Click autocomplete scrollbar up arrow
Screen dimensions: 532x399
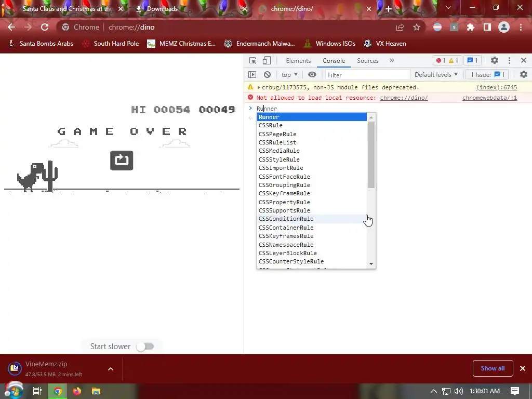(371, 117)
